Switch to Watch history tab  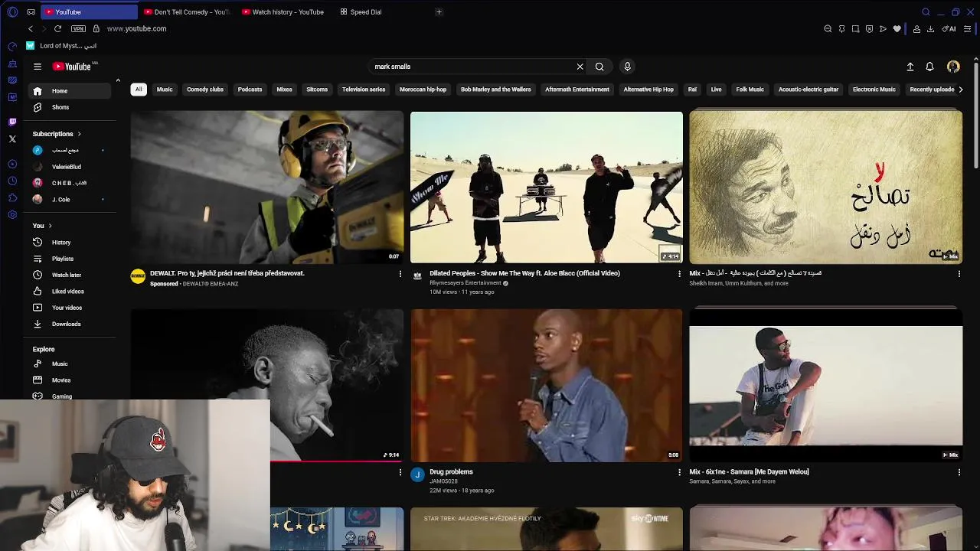[x=283, y=12]
